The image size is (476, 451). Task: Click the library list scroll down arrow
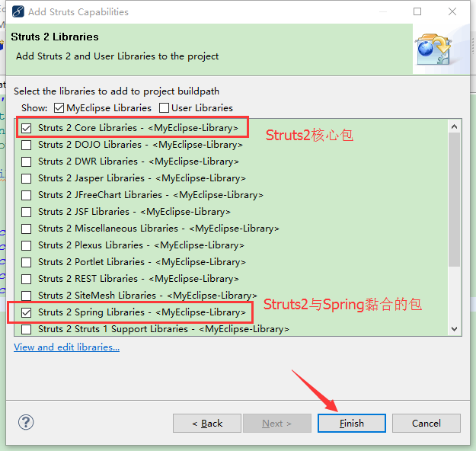click(x=454, y=329)
